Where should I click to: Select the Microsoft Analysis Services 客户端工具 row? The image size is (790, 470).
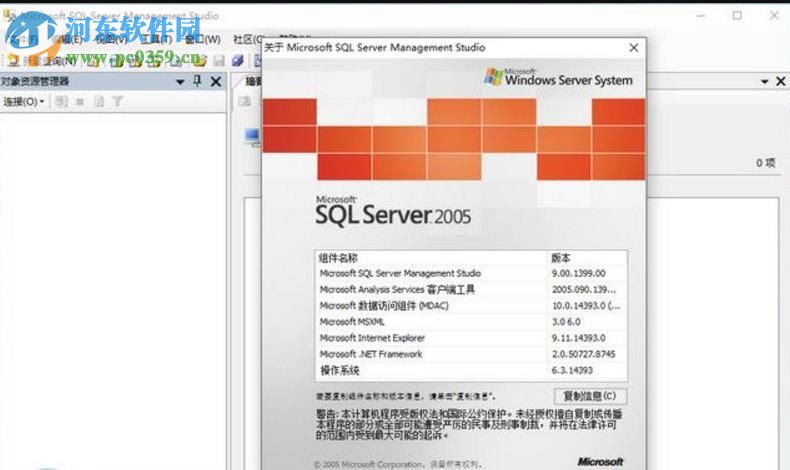471,290
